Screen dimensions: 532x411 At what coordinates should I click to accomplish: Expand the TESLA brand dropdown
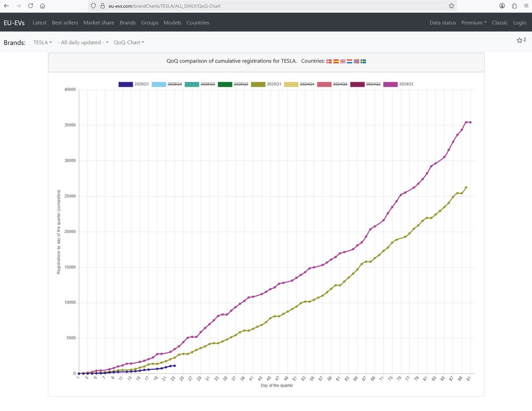[x=43, y=43]
